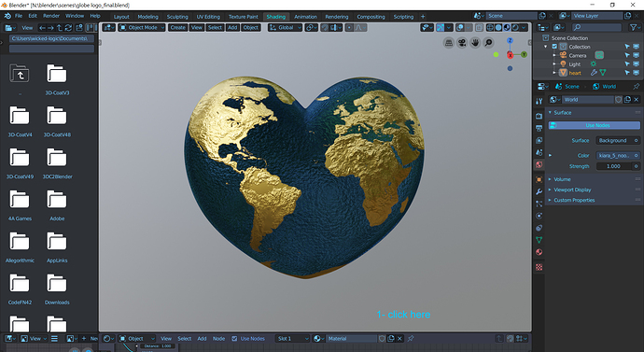The width and height of the screenshot is (644, 352).
Task: Click the zoom magnifier icon in viewport
Action: 488,43
